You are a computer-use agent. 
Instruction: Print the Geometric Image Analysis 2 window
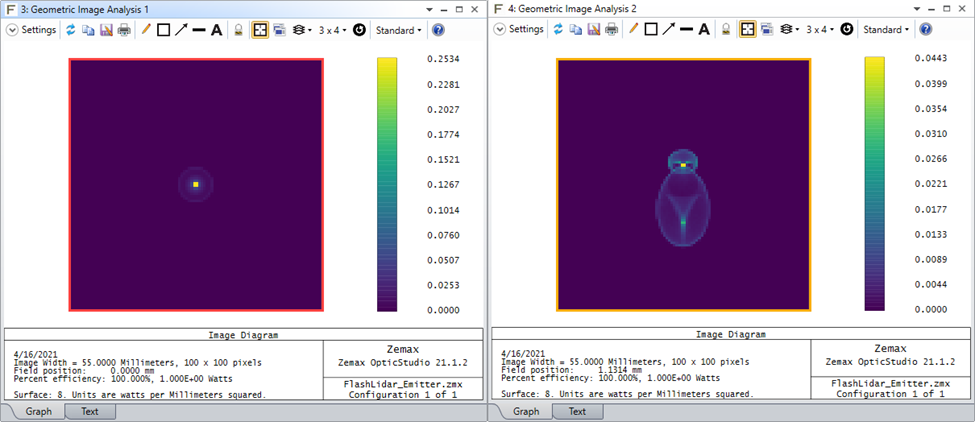(x=611, y=30)
